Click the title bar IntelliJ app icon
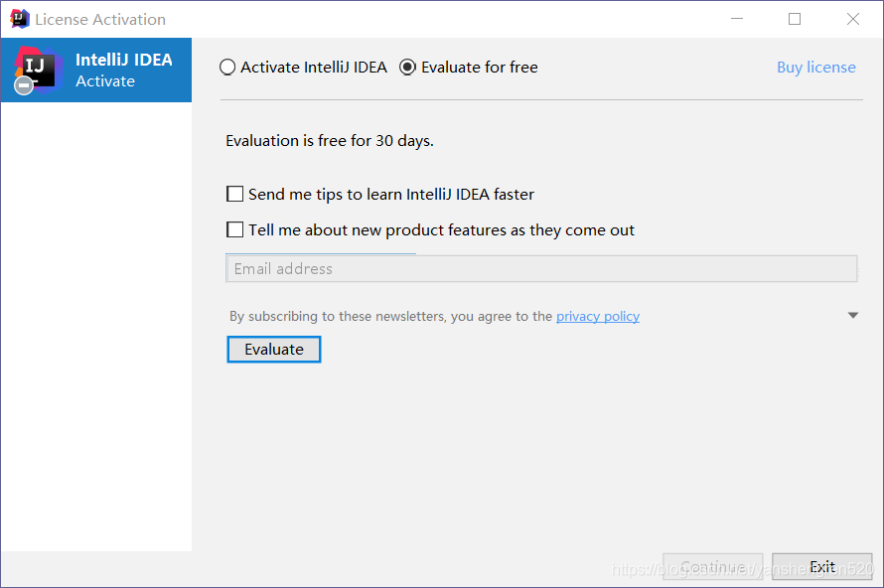884x588 pixels. 19,19
